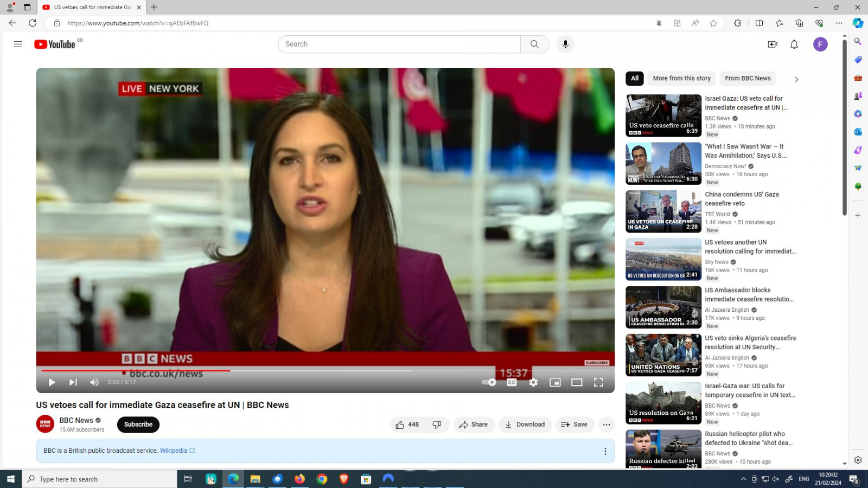Launch Firefox from taskbar
868x488 pixels.
click(299, 479)
